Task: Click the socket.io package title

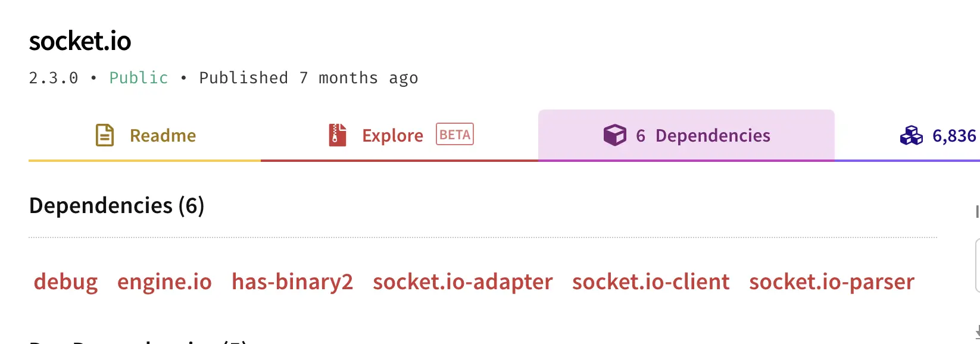Action: point(80,41)
